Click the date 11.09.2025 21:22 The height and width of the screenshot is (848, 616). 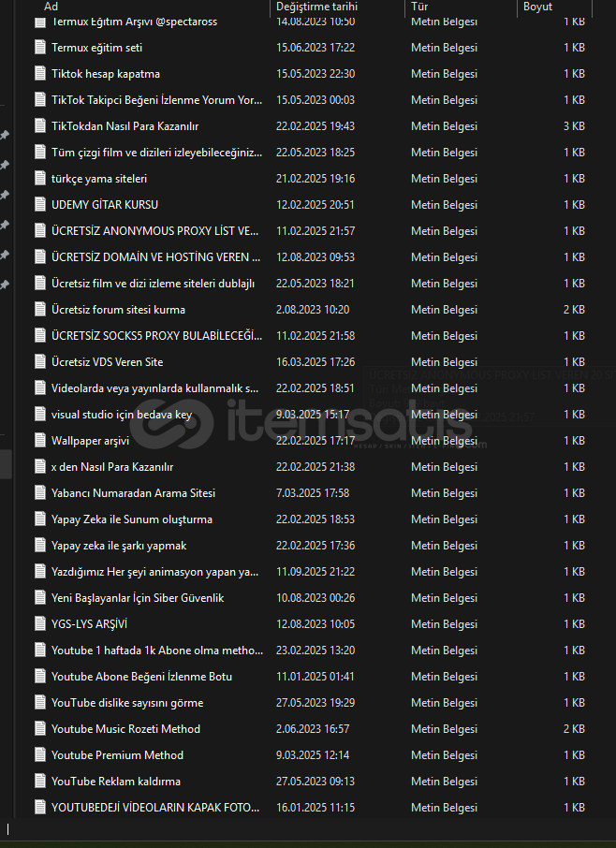coord(315,572)
